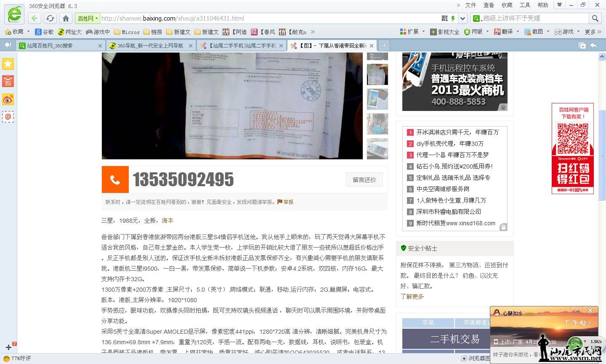Open the 扩展 extensions manager
Image resolution: width=606 pixels, height=364 pixels.
(409, 32)
